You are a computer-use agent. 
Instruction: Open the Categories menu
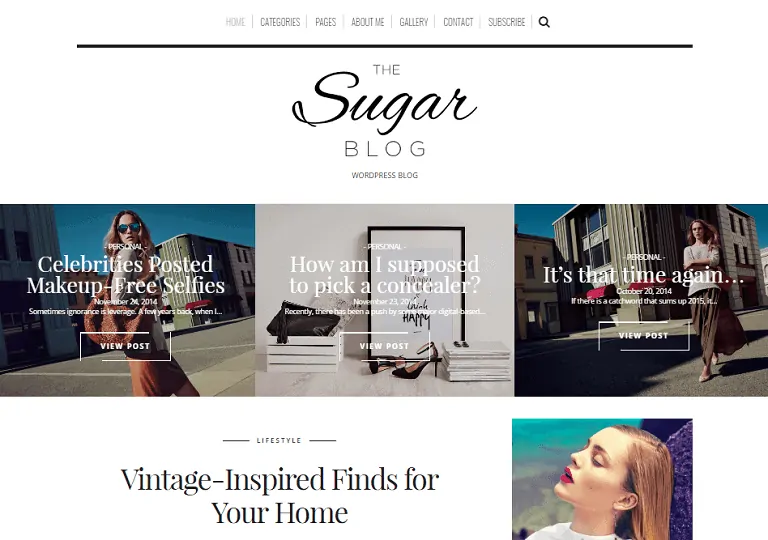(280, 22)
